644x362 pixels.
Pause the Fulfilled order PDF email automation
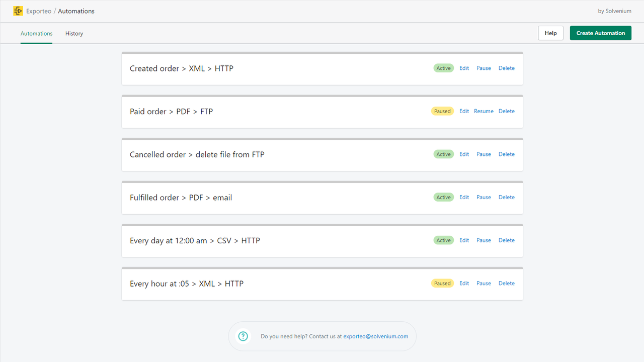[x=484, y=197]
